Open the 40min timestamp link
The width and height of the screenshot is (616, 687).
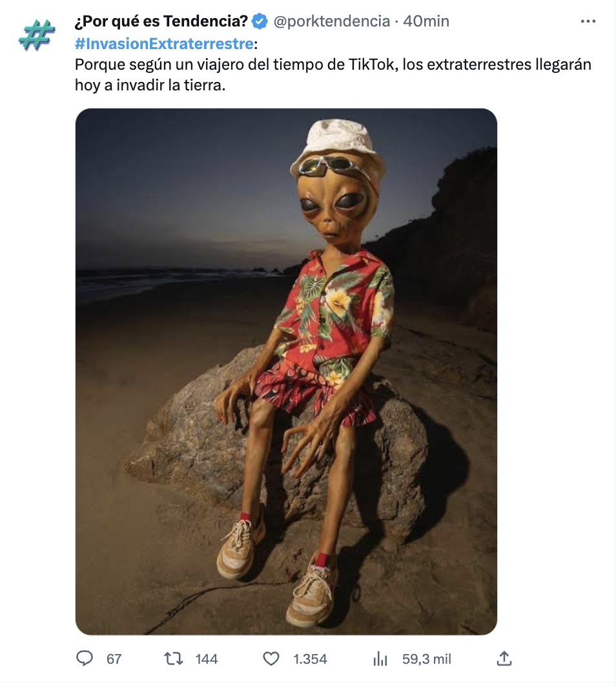click(426, 21)
